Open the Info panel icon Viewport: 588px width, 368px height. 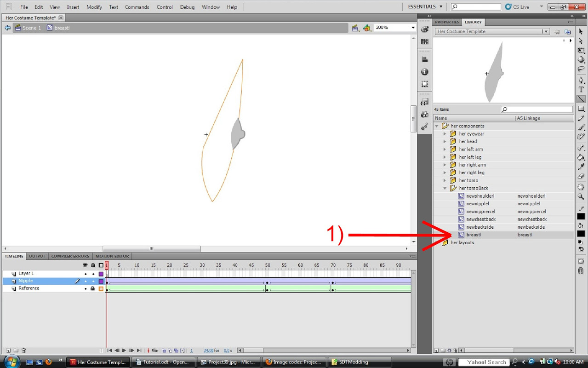click(x=424, y=72)
